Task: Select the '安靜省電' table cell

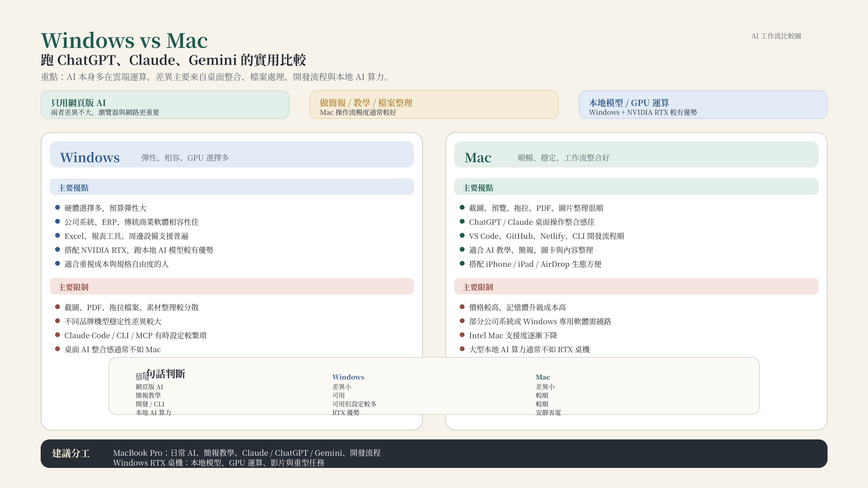Action: (548, 412)
